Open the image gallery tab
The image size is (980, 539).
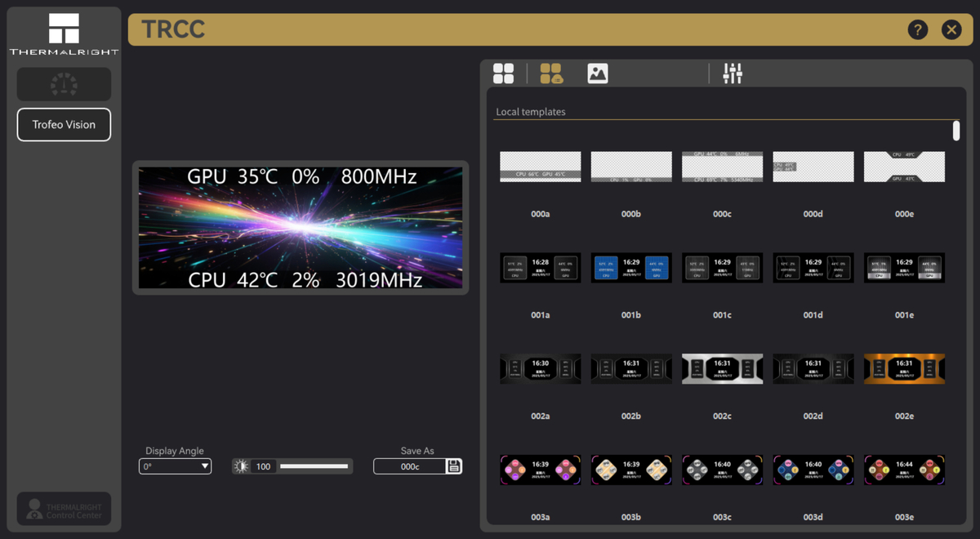[598, 73]
